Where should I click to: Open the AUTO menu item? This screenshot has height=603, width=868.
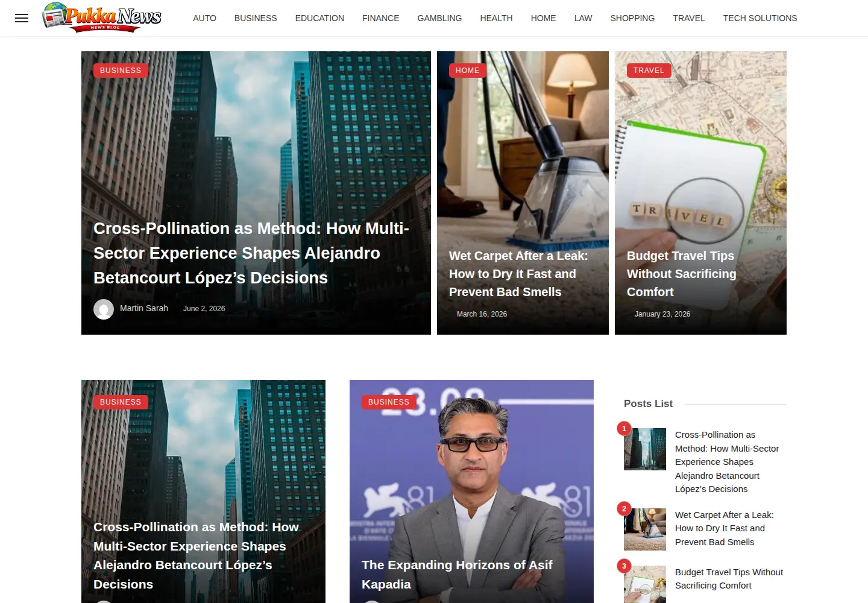(204, 18)
